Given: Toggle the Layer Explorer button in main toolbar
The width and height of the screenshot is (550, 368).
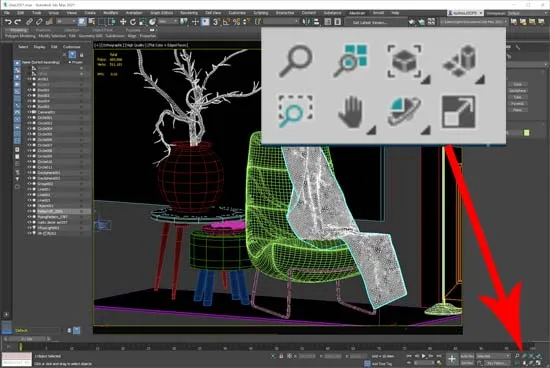Looking at the screenshot, I should [337, 22].
